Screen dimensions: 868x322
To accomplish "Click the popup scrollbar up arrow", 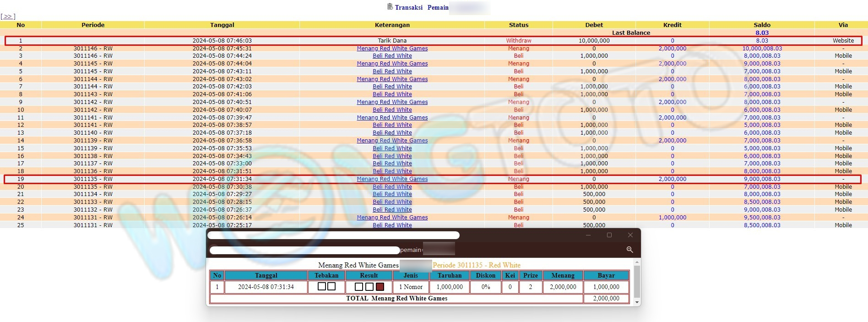I will point(636,262).
